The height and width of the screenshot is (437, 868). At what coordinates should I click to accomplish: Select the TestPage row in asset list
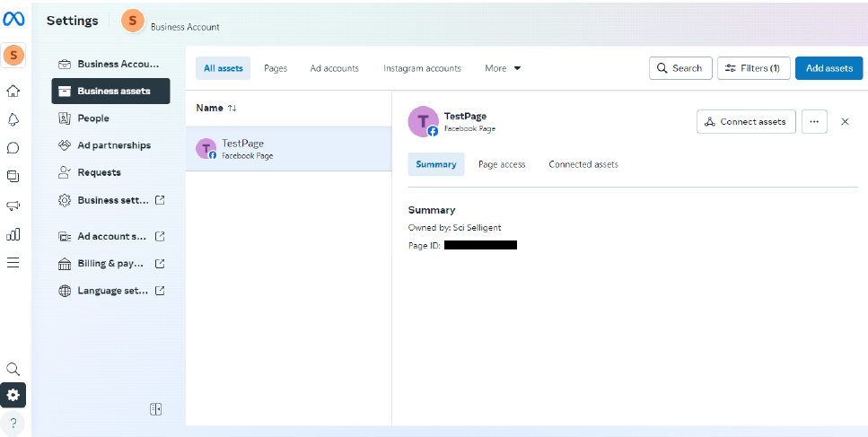click(287, 149)
